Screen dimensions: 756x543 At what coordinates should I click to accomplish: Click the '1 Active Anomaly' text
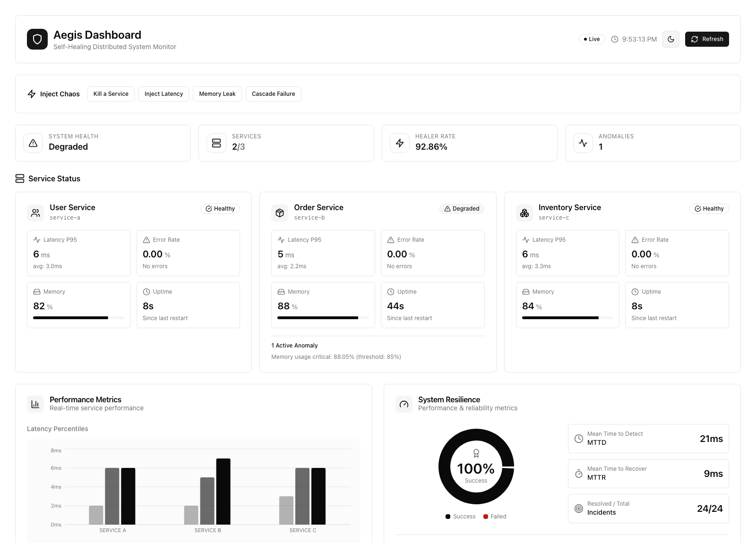(294, 346)
